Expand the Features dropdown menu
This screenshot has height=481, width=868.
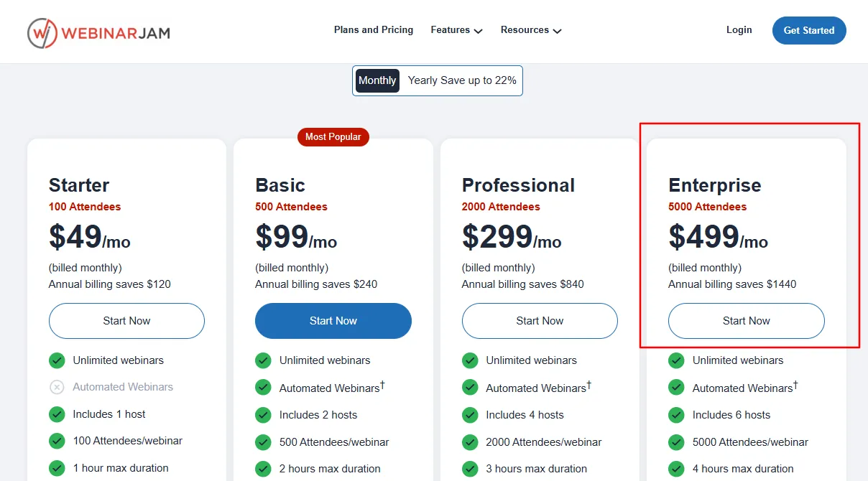(x=456, y=30)
